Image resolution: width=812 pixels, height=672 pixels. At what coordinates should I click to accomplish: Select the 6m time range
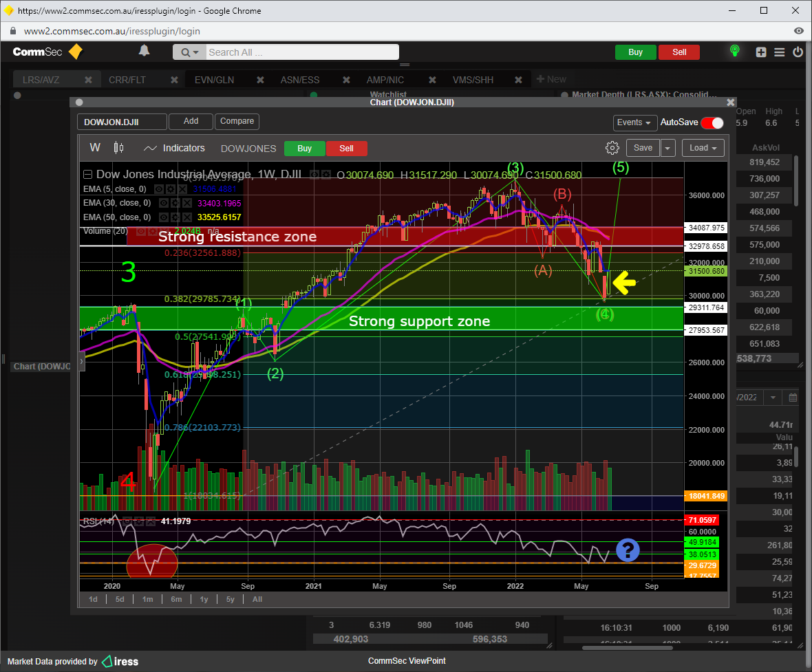(177, 599)
